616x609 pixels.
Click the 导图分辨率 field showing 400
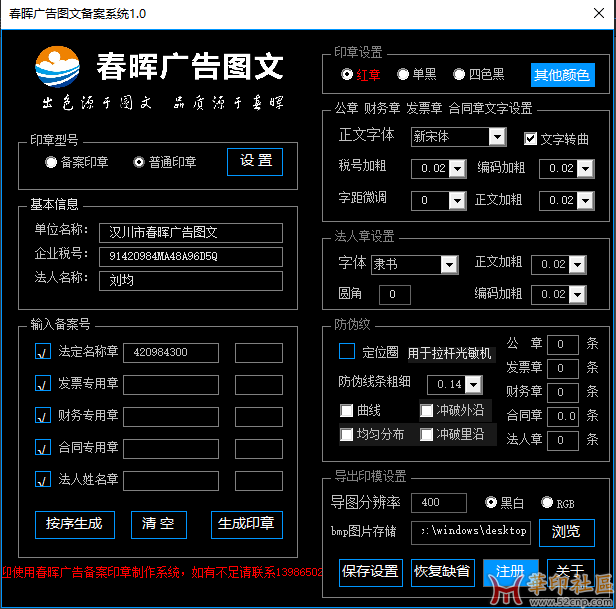pos(439,503)
